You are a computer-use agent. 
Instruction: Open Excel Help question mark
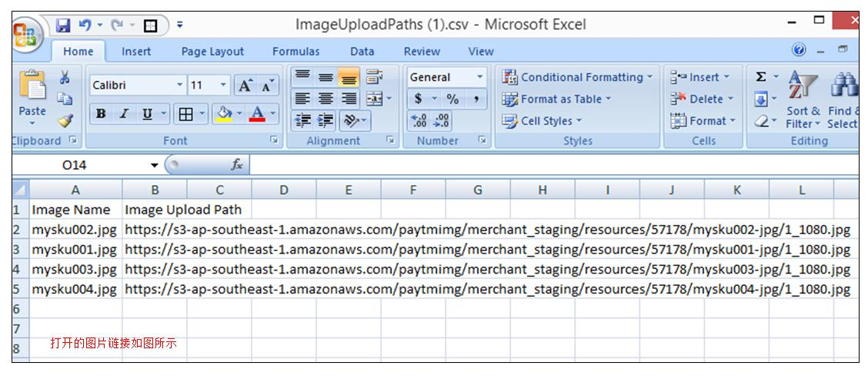click(799, 50)
